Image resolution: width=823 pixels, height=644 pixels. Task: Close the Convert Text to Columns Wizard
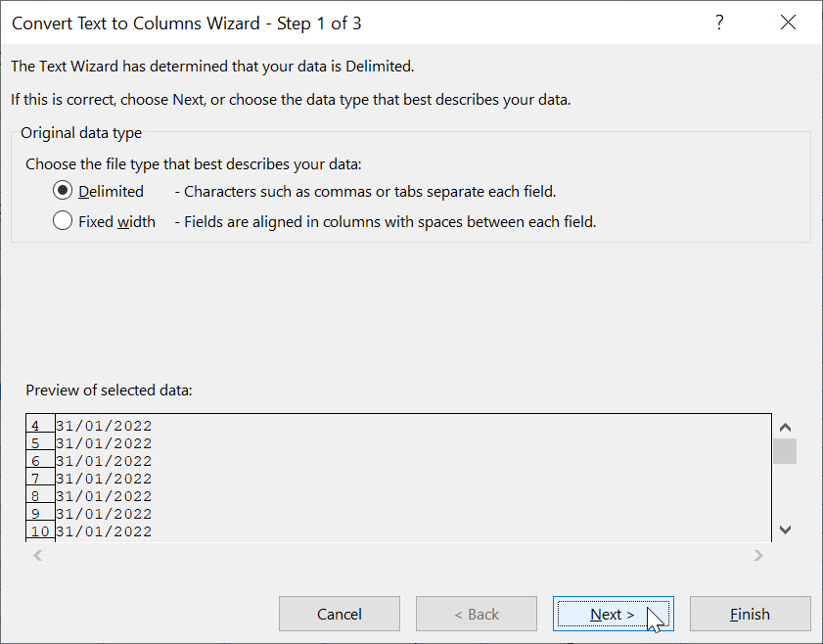click(789, 22)
